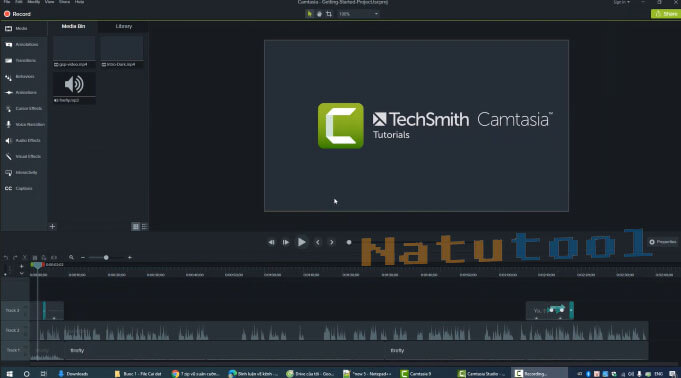Screen dimensions: 681x378
Task: Select the Track 3 label
Action: pyautogui.click(x=13, y=311)
